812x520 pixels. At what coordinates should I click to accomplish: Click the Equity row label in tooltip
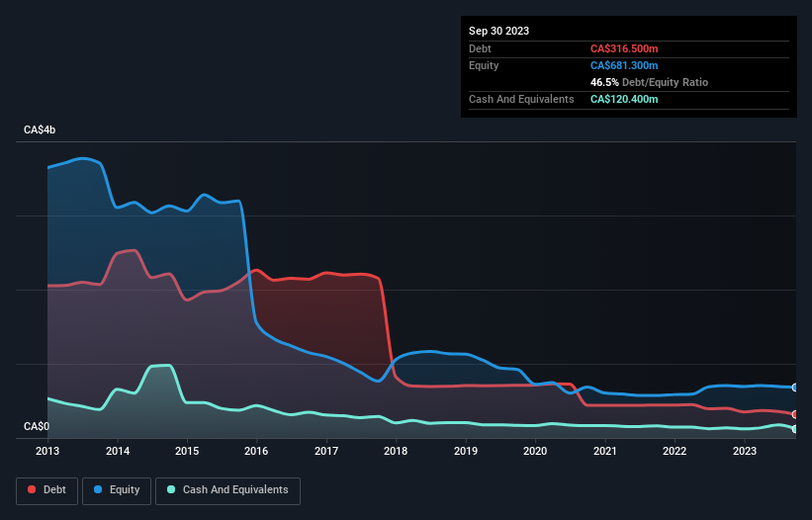484,65
